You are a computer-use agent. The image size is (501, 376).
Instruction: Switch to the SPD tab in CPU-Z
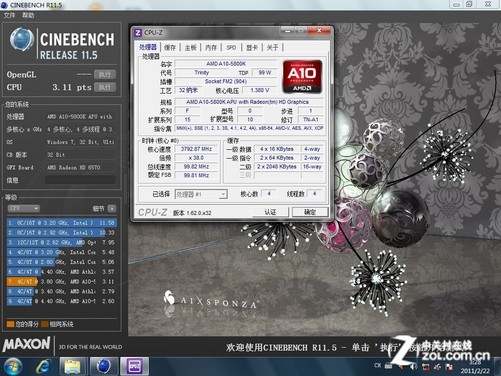231,48
